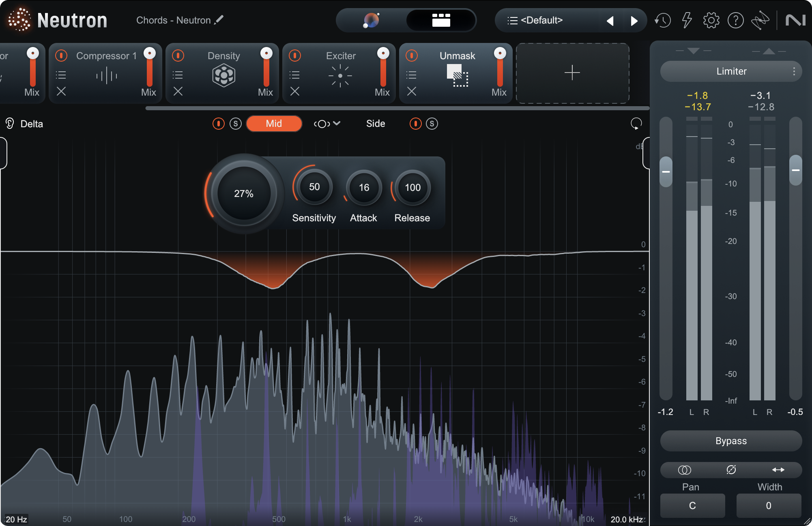The image size is (812, 526).
Task: Open the Density module preset list
Action: tap(178, 74)
